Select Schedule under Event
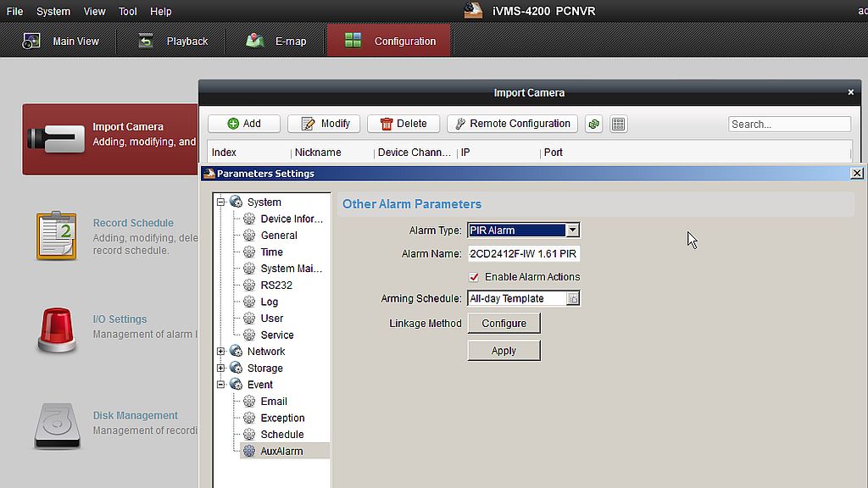Viewport: 868px width, 488px height. click(x=281, y=435)
